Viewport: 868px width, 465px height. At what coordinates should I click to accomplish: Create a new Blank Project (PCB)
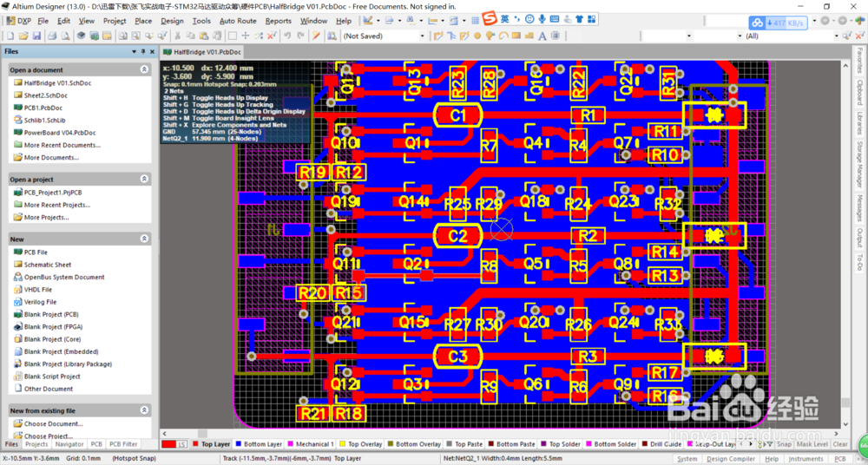tap(47, 314)
